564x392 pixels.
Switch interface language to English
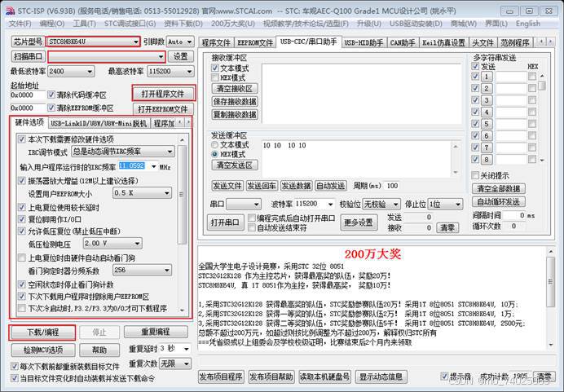527,24
